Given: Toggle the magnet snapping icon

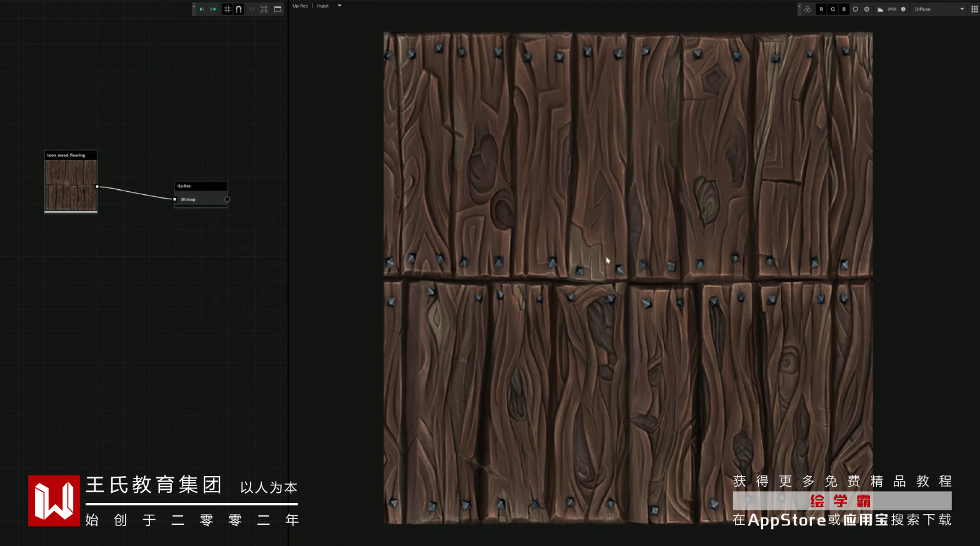Looking at the screenshot, I should coord(239,9).
